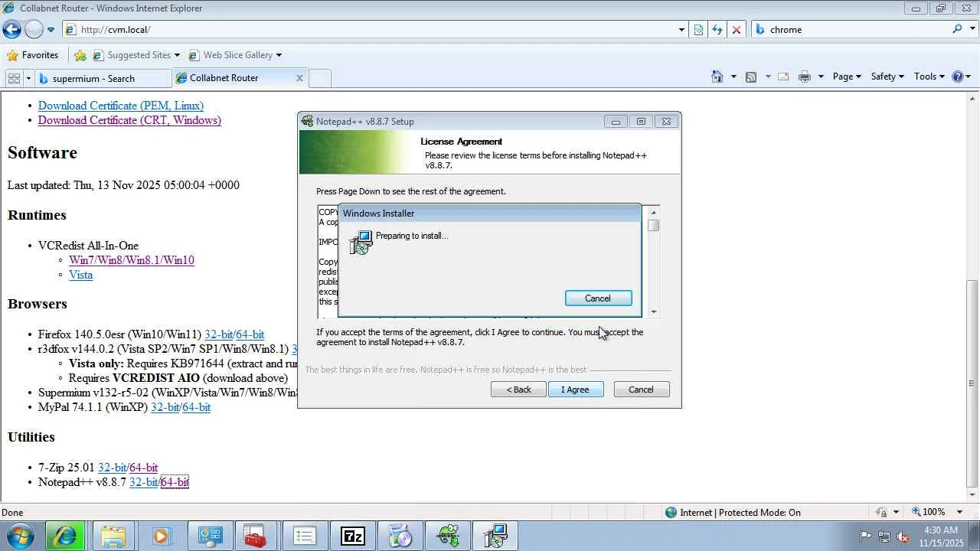This screenshot has height=551, width=980.
Task: Click the Home icon in command bar
Action: click(717, 77)
